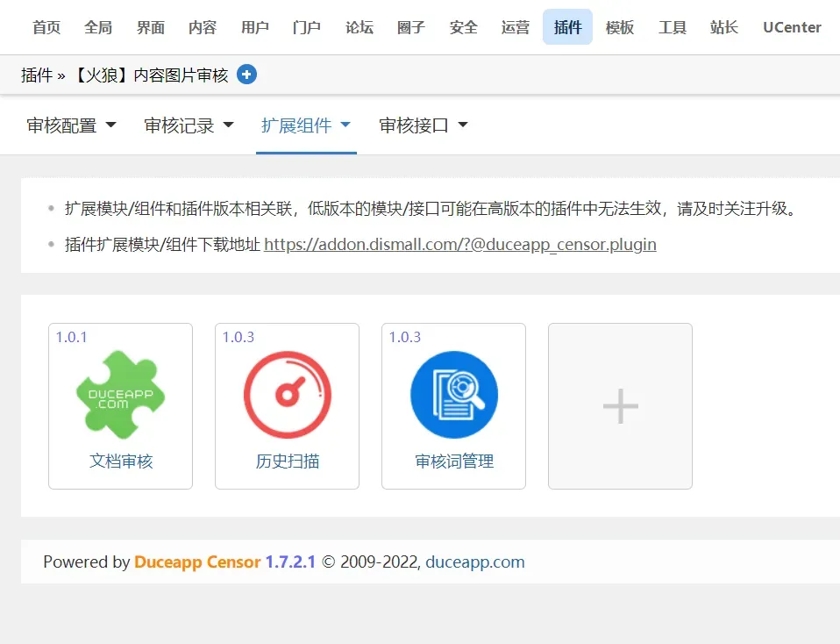
Task: Select the 文档审核 puzzle icon
Action: pos(120,395)
